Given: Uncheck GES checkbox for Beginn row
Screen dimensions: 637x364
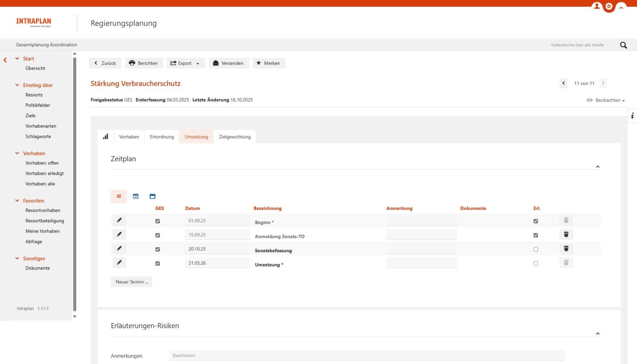Looking at the screenshot, I should (x=157, y=221).
